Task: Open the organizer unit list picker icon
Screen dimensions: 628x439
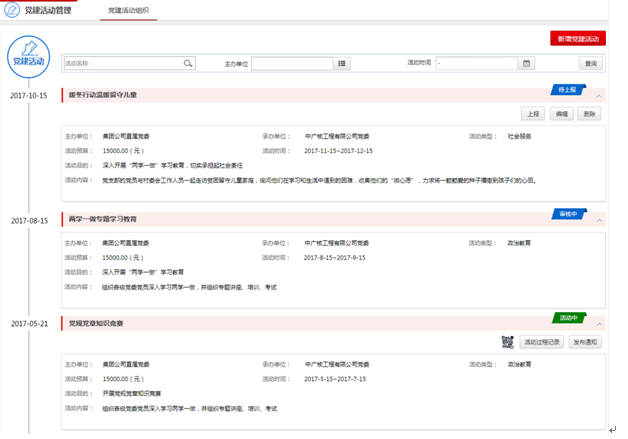Action: 343,63
